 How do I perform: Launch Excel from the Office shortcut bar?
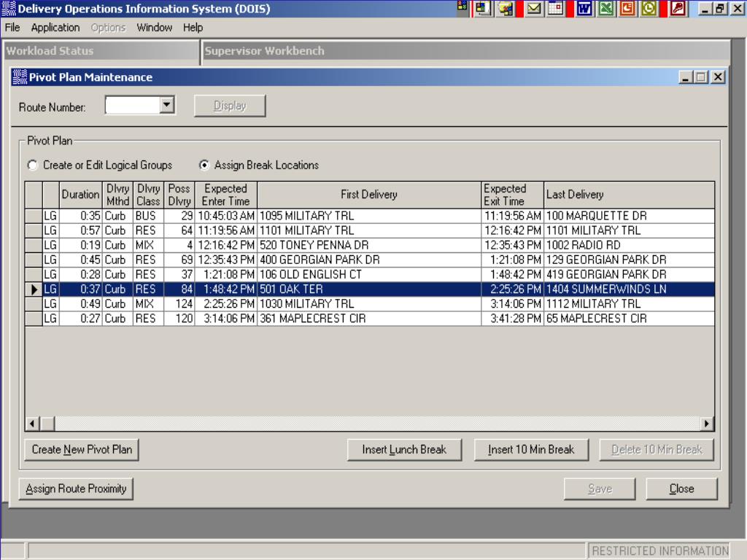point(606,8)
